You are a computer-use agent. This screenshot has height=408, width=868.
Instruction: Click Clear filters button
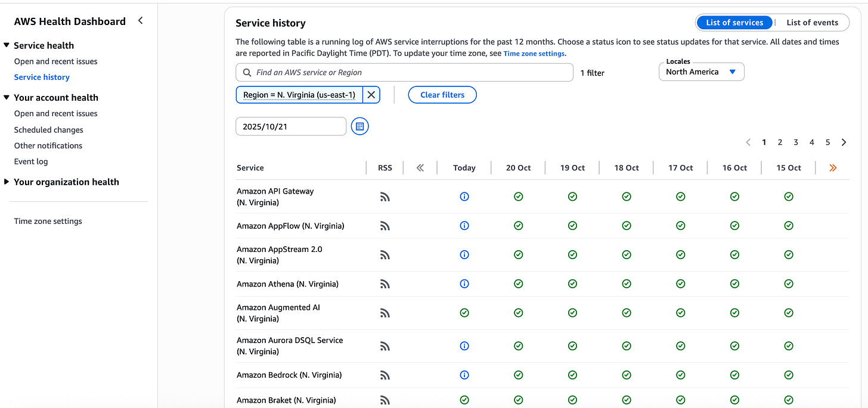pyautogui.click(x=442, y=95)
